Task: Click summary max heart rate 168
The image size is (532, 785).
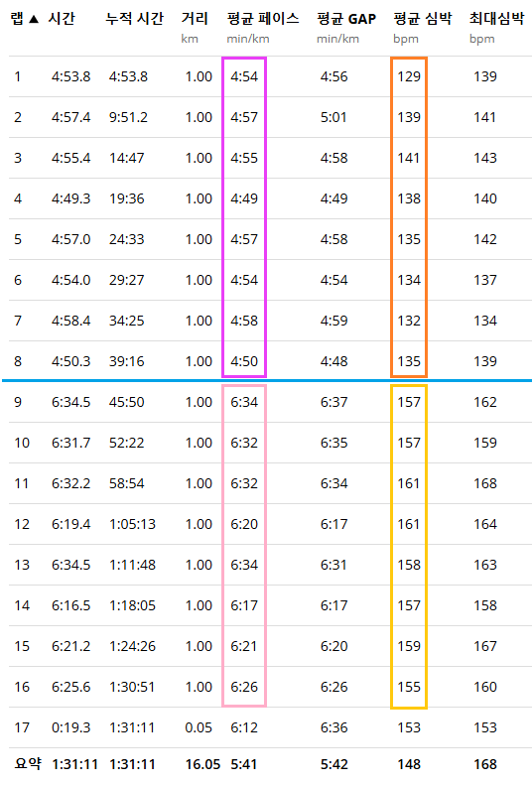Action: click(x=485, y=764)
